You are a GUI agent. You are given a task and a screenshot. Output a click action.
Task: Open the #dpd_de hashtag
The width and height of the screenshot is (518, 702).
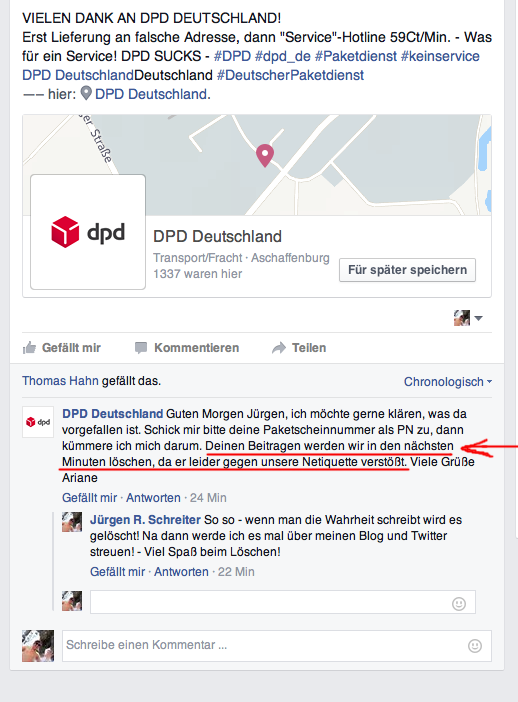click(x=283, y=56)
